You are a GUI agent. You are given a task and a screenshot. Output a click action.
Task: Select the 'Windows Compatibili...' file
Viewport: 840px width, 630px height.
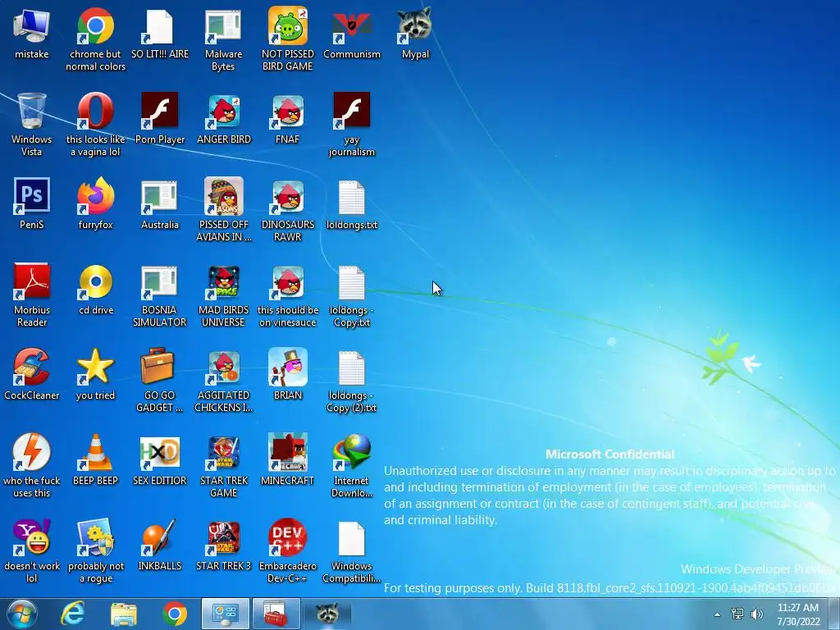click(x=351, y=538)
